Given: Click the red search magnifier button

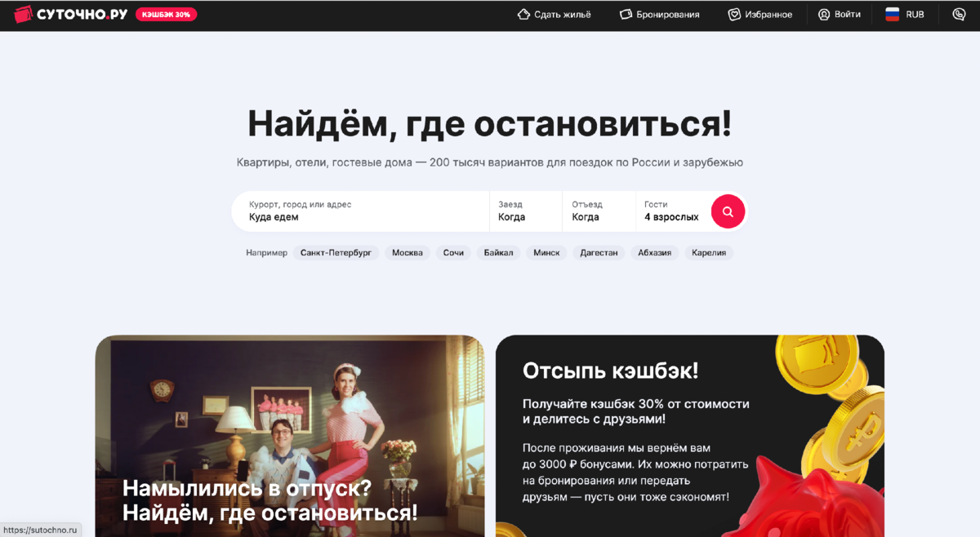Looking at the screenshot, I should point(728,211).
